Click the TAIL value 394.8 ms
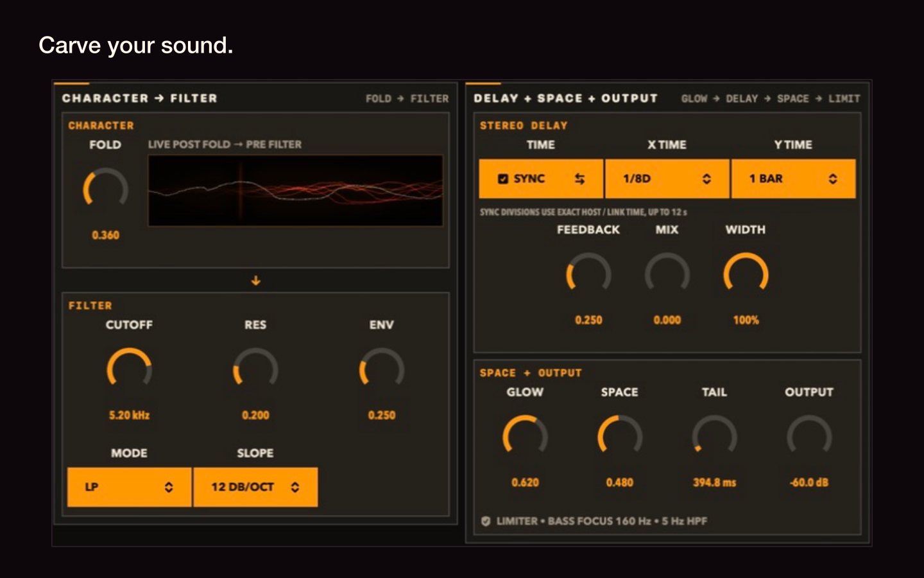 pyautogui.click(x=714, y=482)
